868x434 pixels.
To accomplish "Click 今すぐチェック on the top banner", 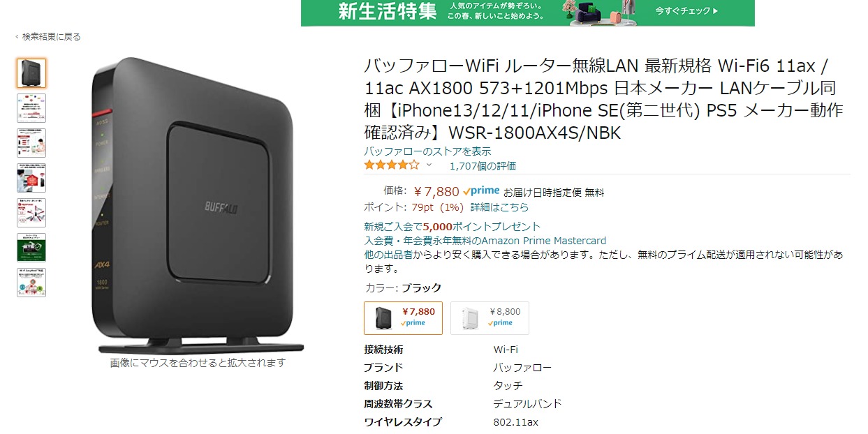I will tap(686, 11).
